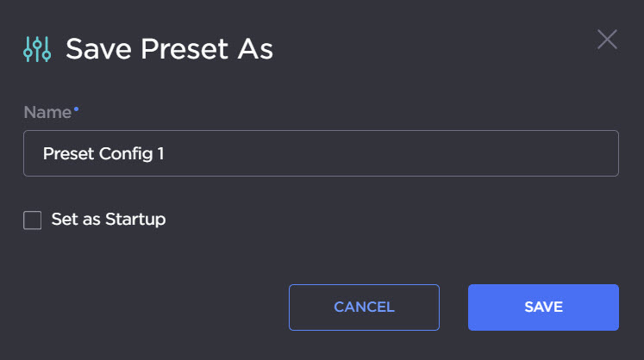This screenshot has width=644, height=360.
Task: Click empty space inside Name text box
Action: point(388,153)
